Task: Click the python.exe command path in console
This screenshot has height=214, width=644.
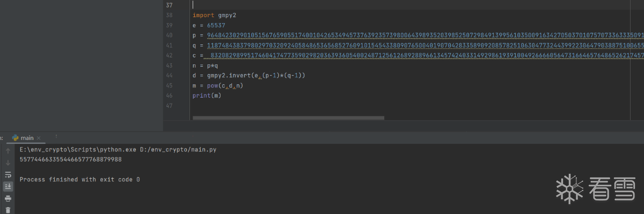Action: [118, 150]
